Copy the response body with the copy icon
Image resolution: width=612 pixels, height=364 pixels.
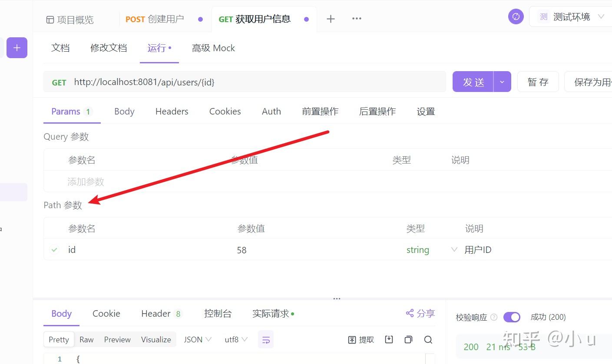point(408,340)
